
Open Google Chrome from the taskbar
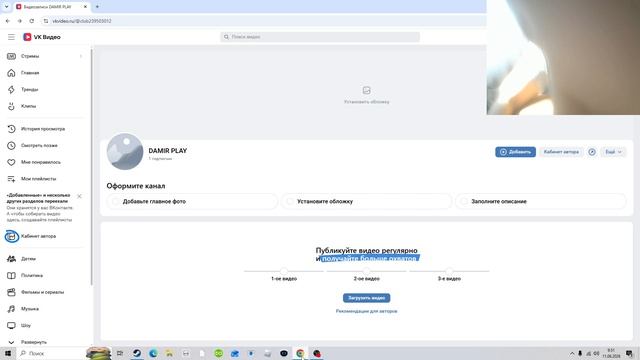pos(300,353)
